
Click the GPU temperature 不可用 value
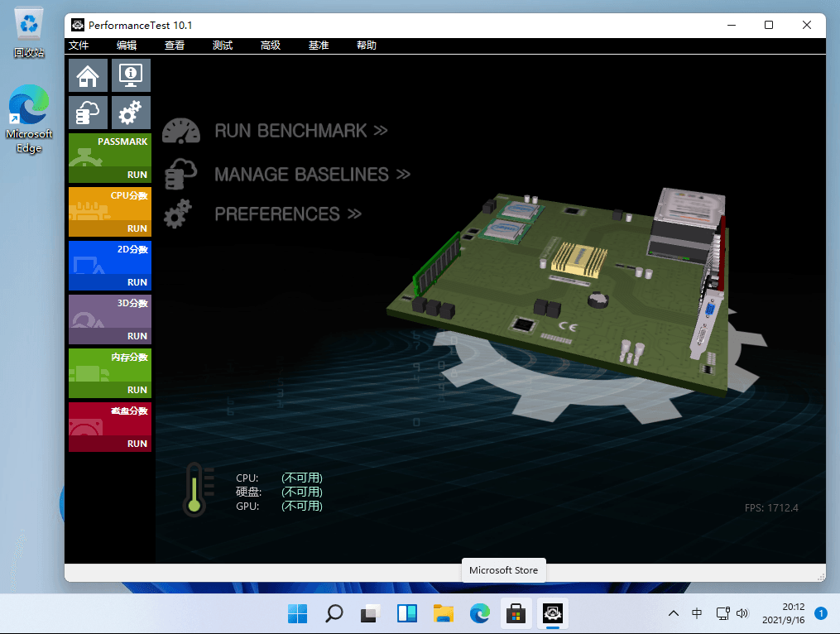coord(302,506)
